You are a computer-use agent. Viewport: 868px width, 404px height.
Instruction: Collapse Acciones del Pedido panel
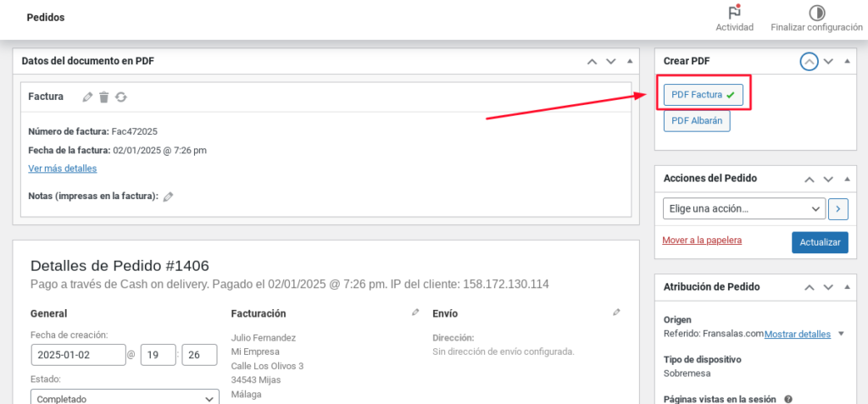pos(847,179)
